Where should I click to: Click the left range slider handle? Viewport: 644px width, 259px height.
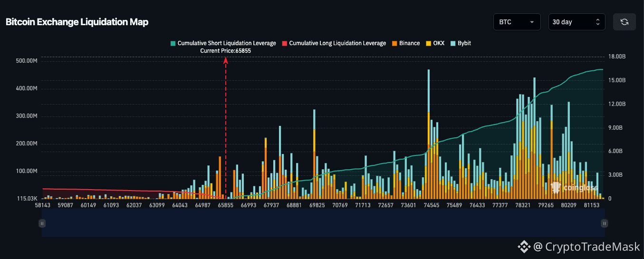point(42,223)
